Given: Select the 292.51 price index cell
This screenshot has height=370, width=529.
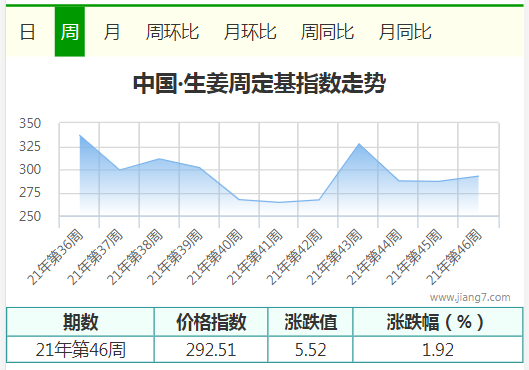Looking at the screenshot, I should (x=211, y=349).
